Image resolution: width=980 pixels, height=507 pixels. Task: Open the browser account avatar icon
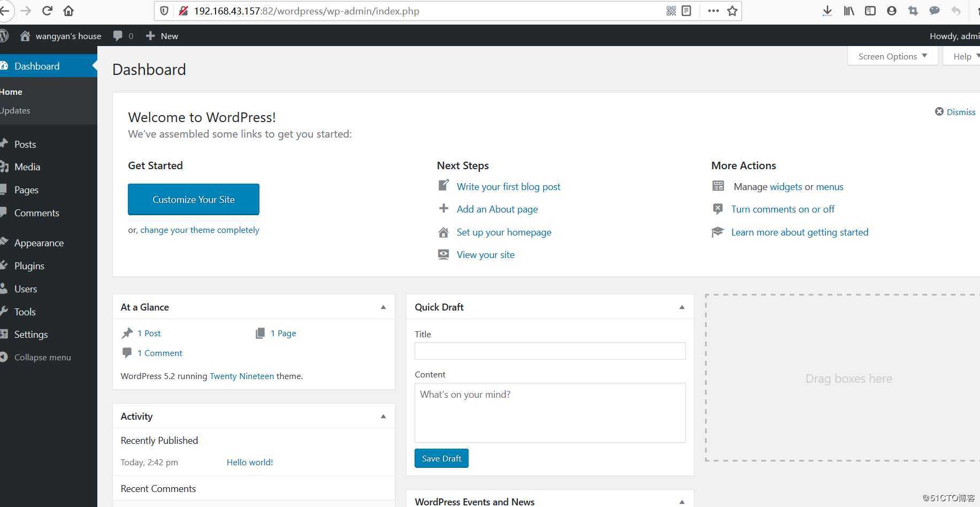(891, 11)
